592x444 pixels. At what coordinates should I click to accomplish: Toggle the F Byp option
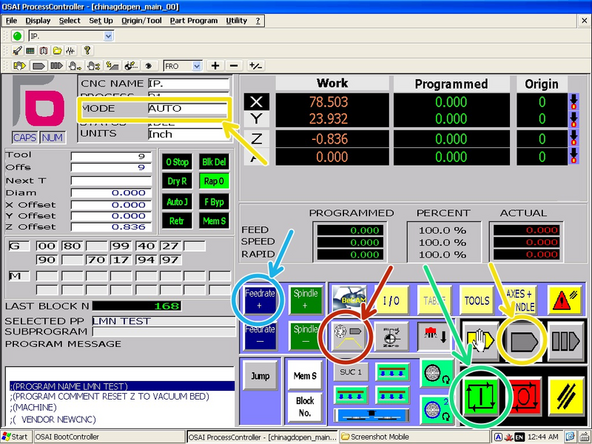pos(214,202)
